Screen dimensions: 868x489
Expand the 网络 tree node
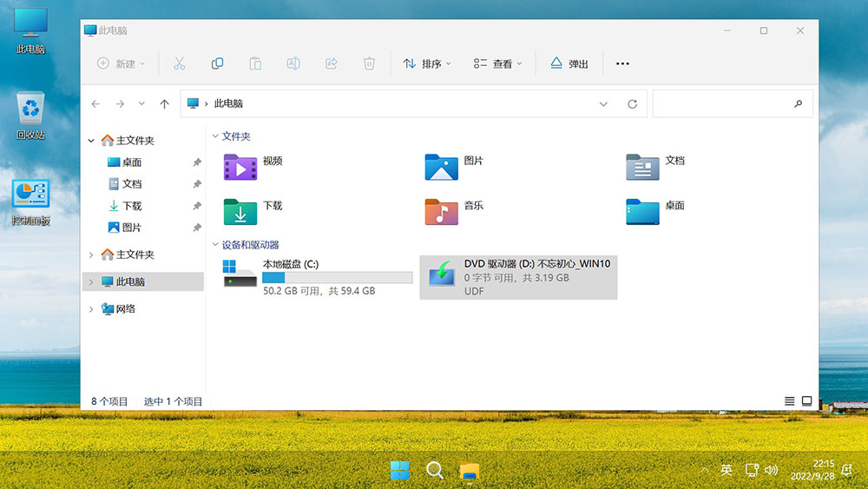click(91, 309)
